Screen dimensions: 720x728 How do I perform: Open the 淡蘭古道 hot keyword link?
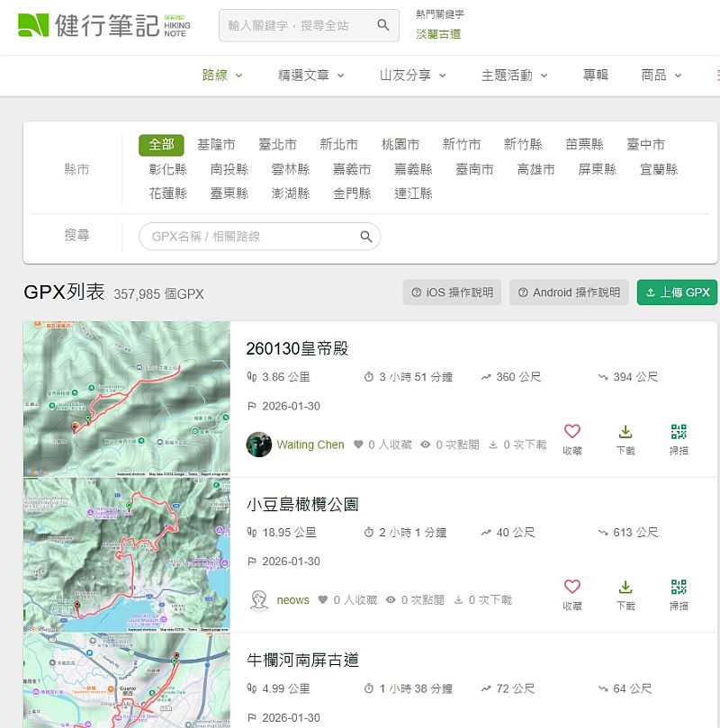438,34
